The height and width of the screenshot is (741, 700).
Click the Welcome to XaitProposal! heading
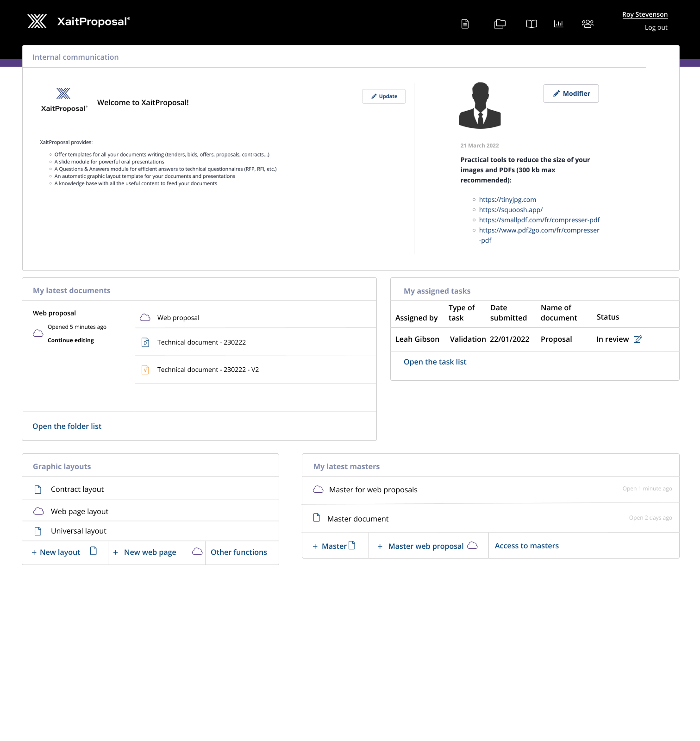tap(143, 102)
